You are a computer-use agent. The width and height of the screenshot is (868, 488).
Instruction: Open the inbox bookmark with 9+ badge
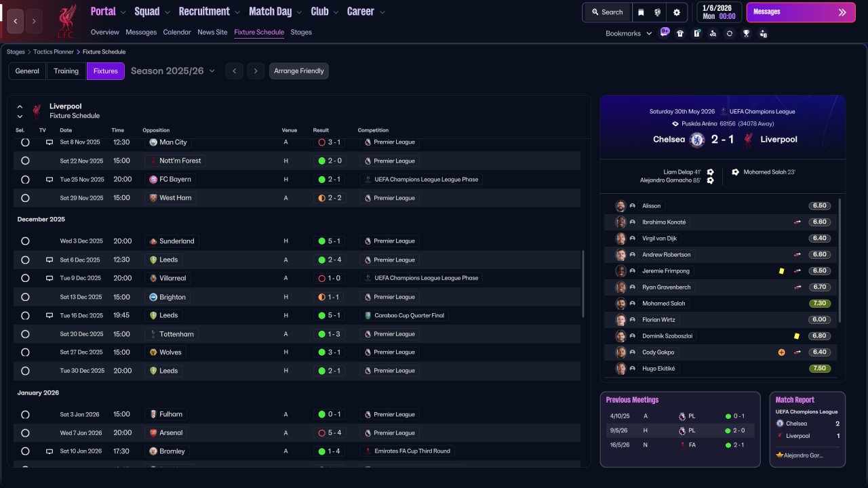point(665,33)
